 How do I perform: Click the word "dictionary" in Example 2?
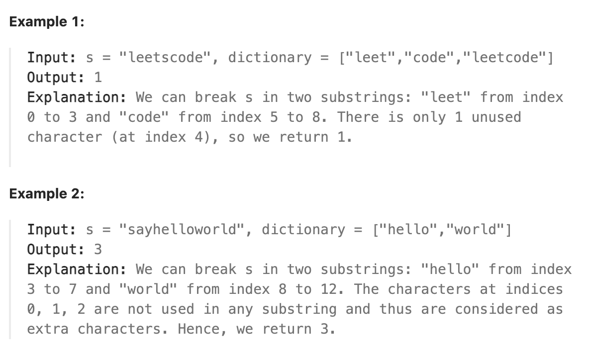pyautogui.click(x=303, y=230)
